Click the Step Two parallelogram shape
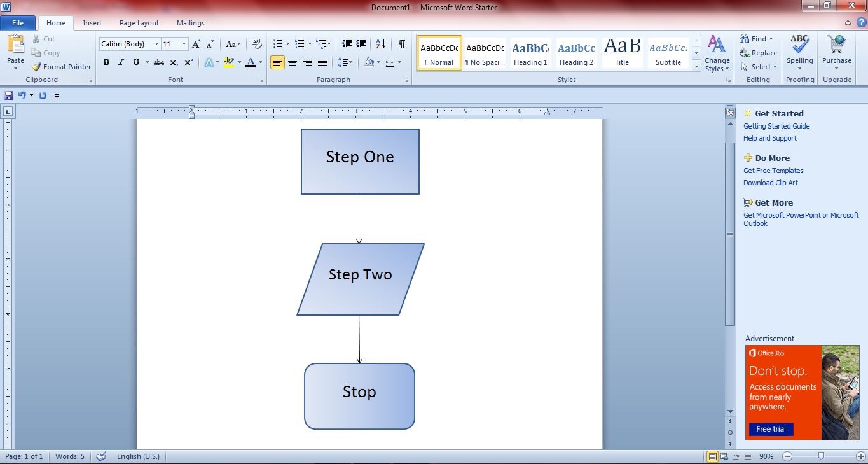Screen dimensions: 868x464 point(360,279)
